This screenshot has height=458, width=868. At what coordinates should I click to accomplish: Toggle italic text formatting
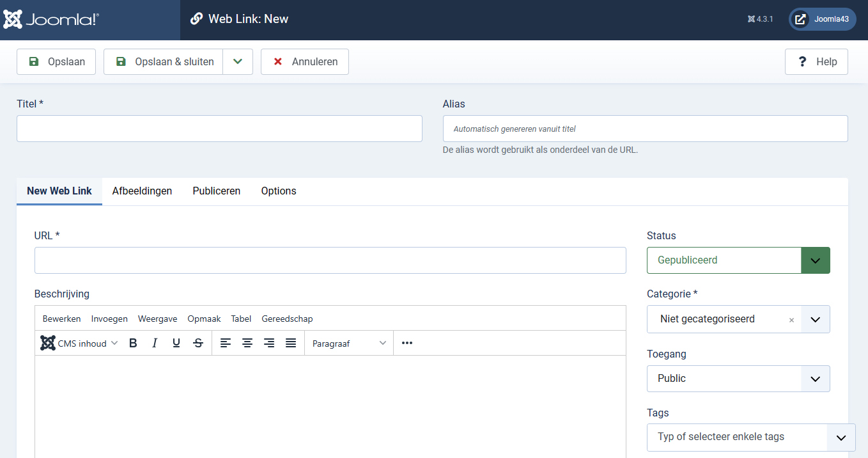[x=155, y=343]
